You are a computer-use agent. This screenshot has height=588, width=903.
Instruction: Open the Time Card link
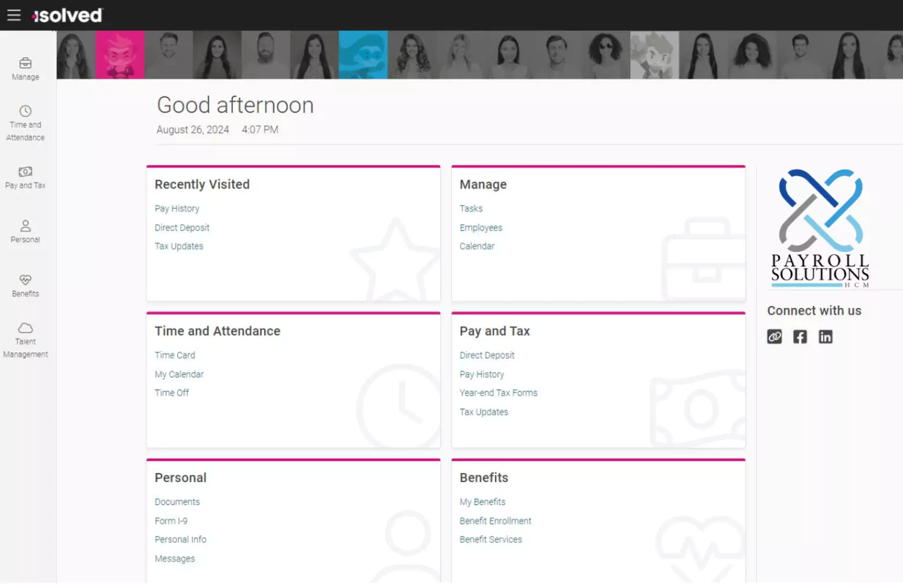click(x=174, y=355)
